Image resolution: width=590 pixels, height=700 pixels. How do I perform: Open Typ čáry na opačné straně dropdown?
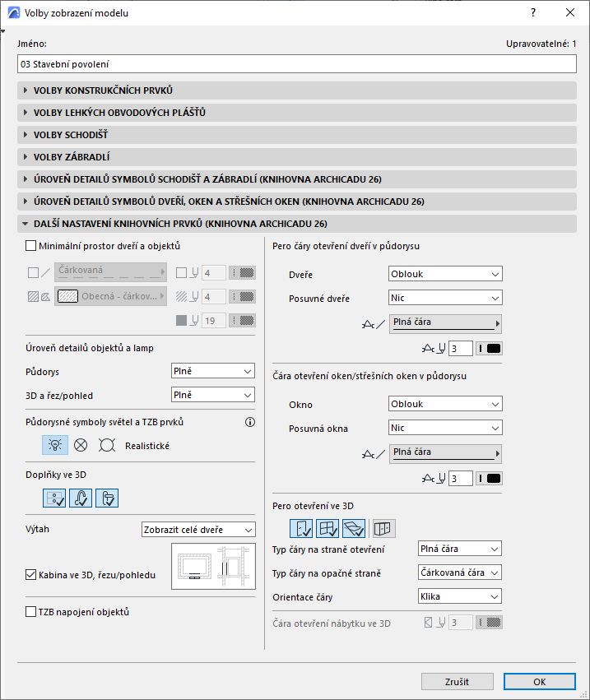click(460, 573)
